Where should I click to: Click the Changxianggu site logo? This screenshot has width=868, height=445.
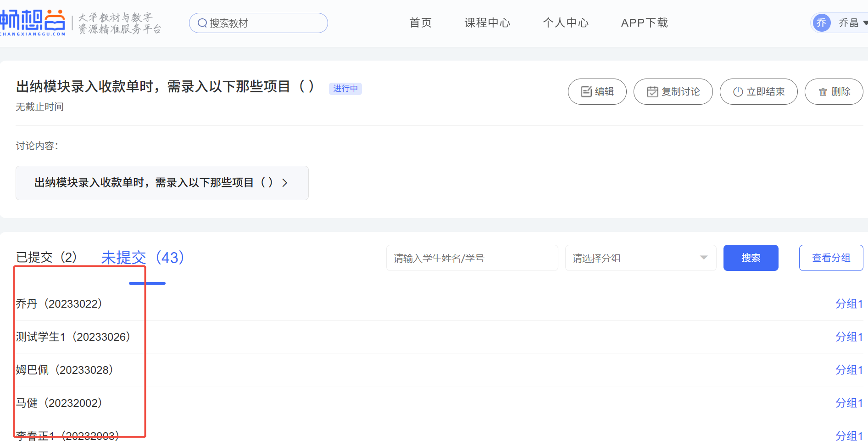[x=33, y=23]
